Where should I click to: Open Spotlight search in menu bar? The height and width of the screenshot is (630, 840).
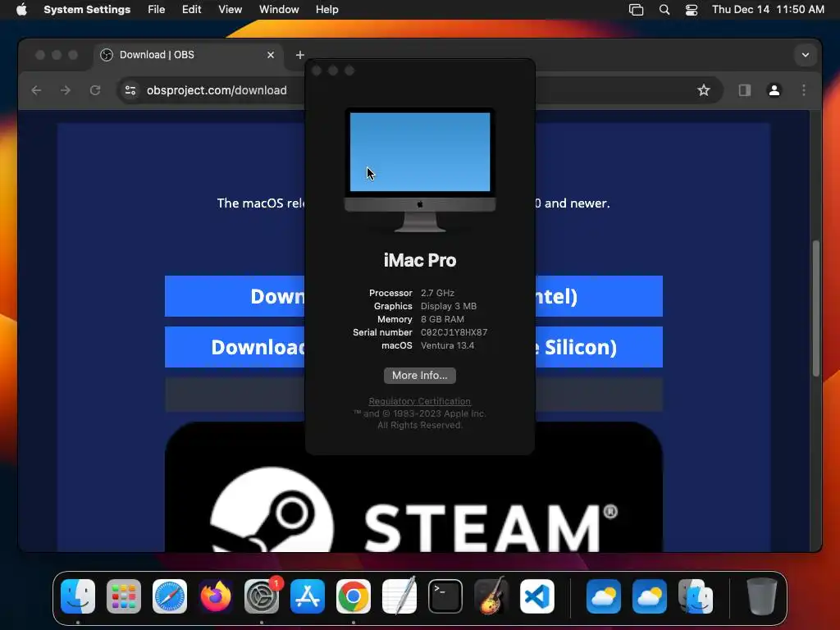tap(664, 10)
